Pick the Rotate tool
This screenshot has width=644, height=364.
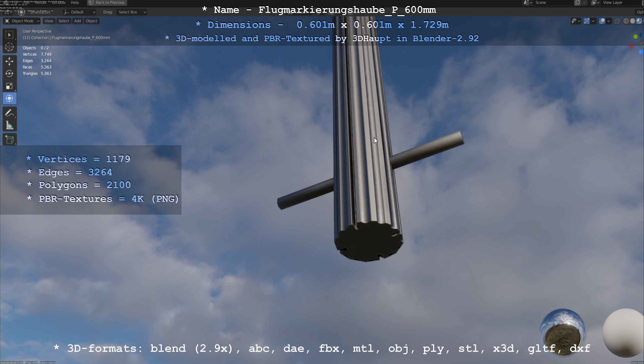9,73
